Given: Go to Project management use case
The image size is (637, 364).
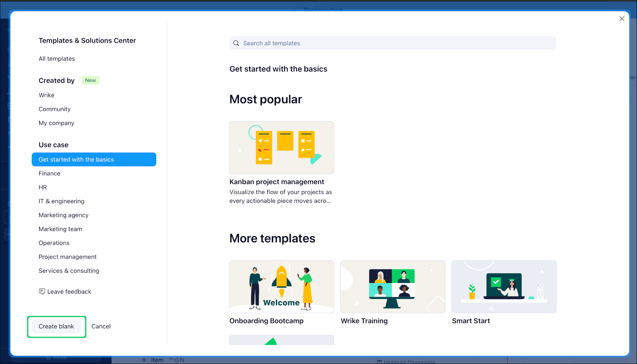Looking at the screenshot, I should point(68,257).
